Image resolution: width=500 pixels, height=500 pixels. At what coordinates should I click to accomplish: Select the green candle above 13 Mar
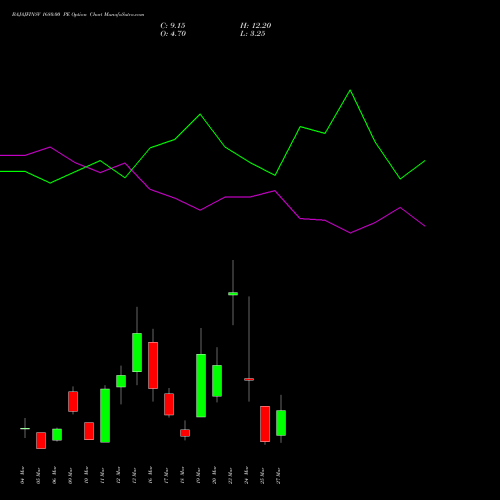click(x=137, y=352)
